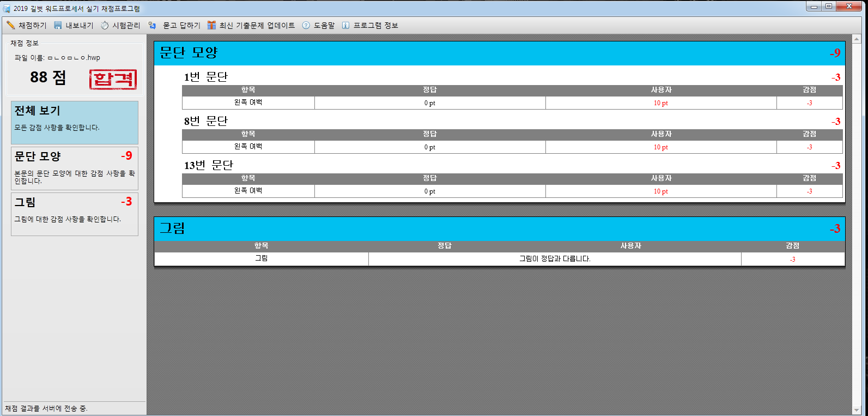Click the 그림 item cell in table

(262, 258)
